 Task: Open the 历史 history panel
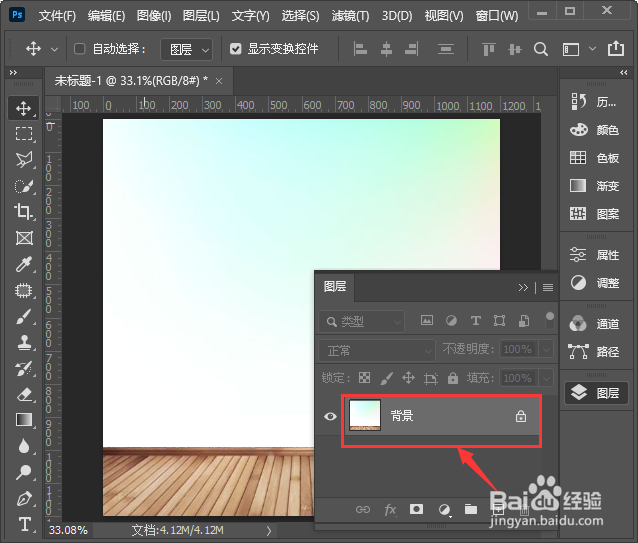pyautogui.click(x=595, y=102)
